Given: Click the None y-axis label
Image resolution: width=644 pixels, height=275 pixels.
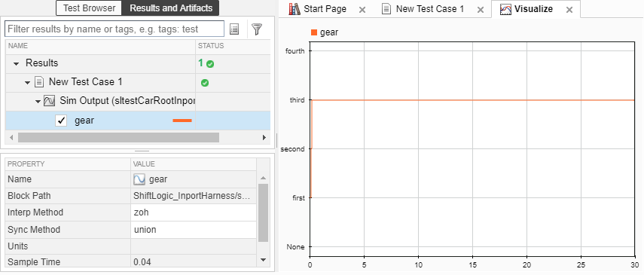Looking at the screenshot, I should (x=295, y=246).
